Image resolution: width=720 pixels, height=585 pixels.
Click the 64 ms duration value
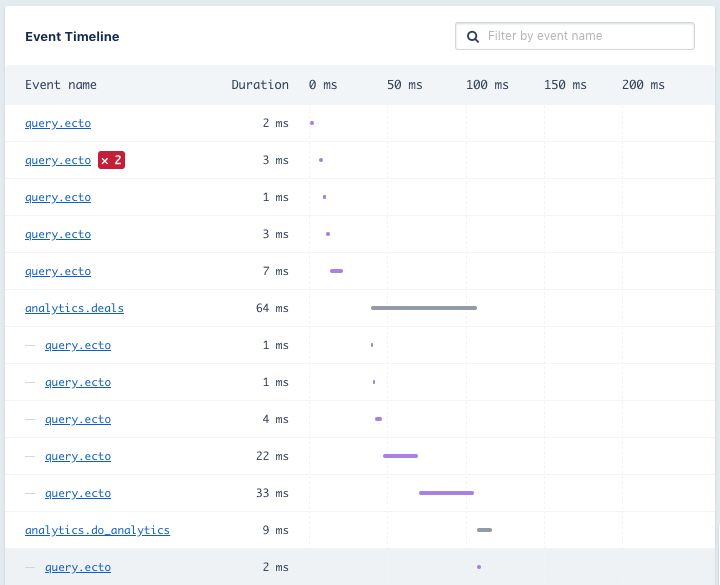(272, 308)
